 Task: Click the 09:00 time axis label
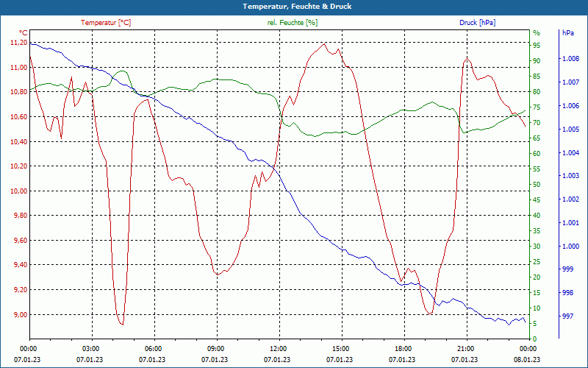215,348
